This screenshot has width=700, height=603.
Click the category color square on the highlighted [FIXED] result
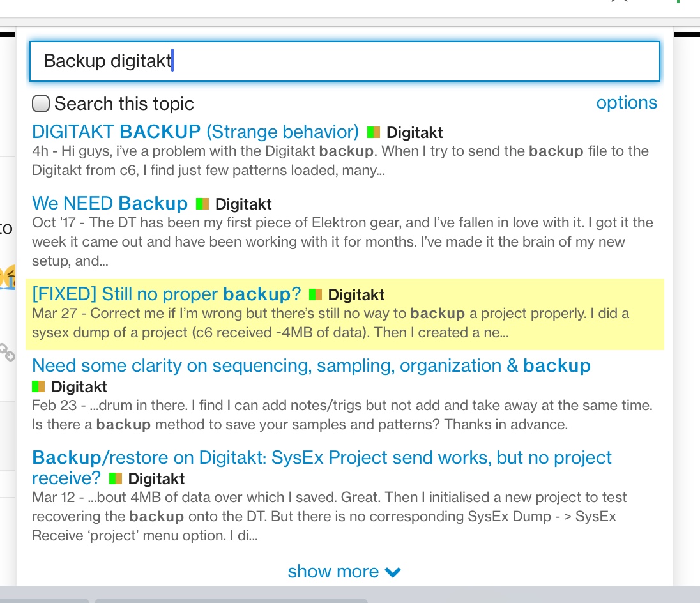click(x=316, y=295)
